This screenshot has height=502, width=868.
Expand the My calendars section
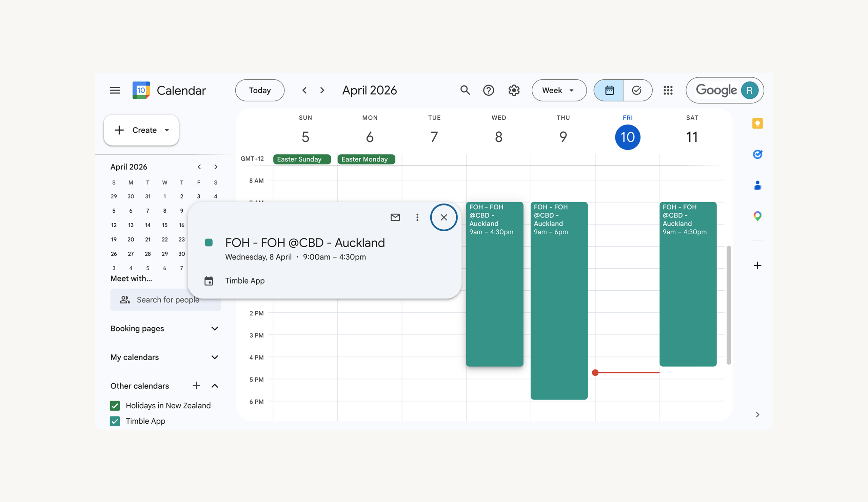click(x=214, y=357)
